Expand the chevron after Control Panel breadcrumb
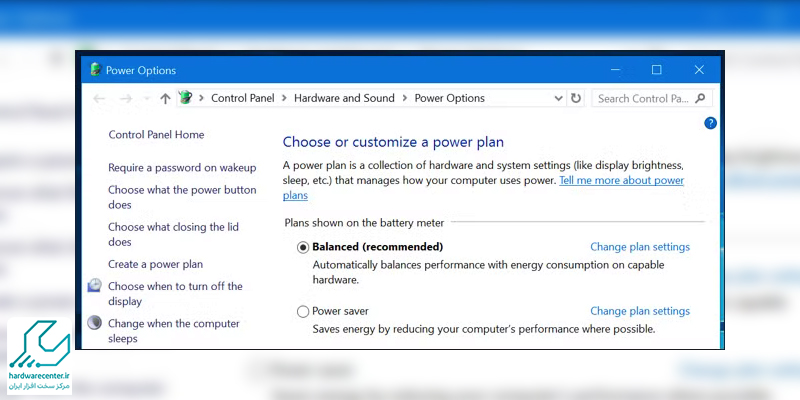Image resolution: width=800 pixels, height=400 pixels. [284, 98]
